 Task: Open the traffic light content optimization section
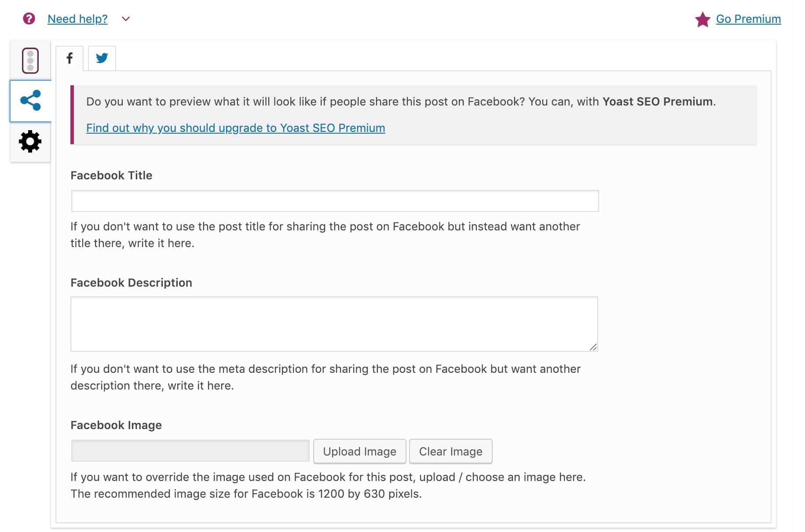(30, 60)
